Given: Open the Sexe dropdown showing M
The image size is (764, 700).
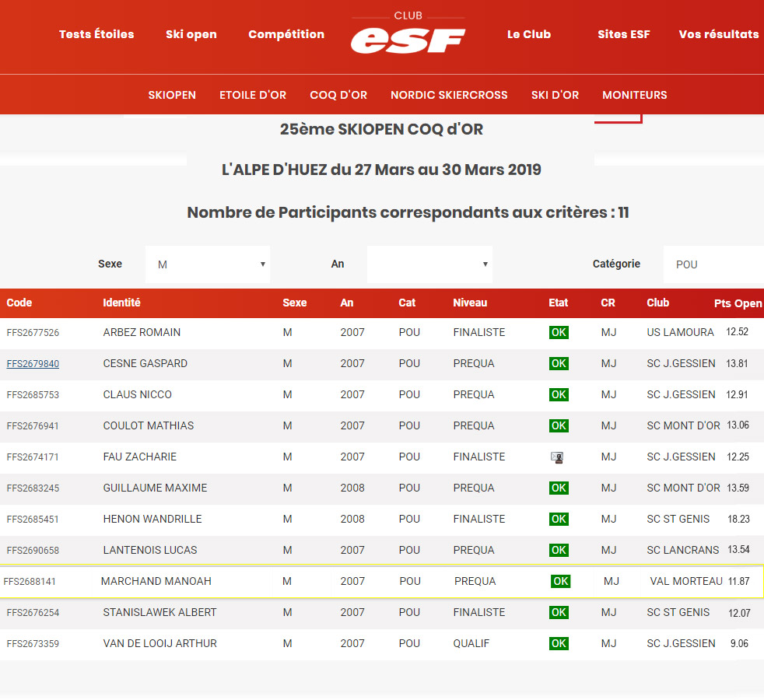Looking at the screenshot, I should [x=208, y=264].
